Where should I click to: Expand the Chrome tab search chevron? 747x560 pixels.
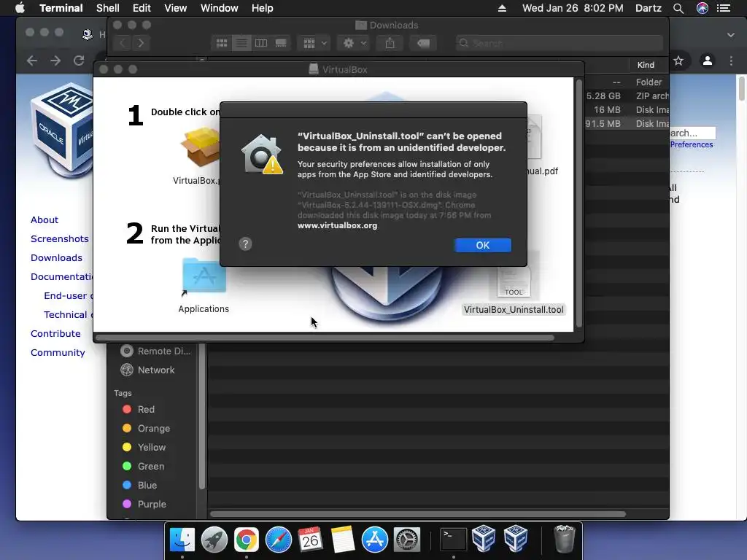731,35
